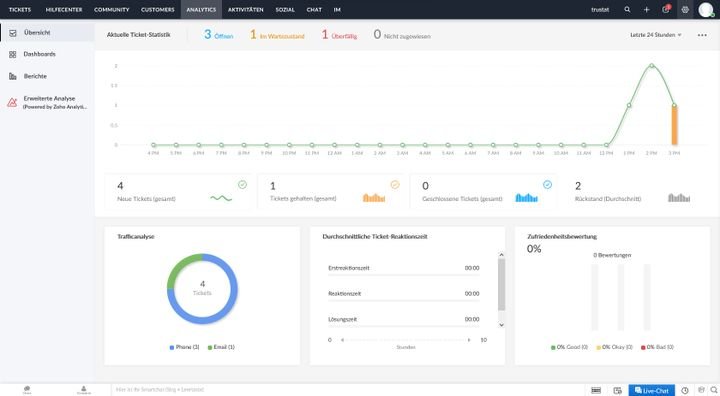This screenshot has height=396, width=720.
Task: Switch to the HILFECENTER tab
Action: click(x=64, y=10)
